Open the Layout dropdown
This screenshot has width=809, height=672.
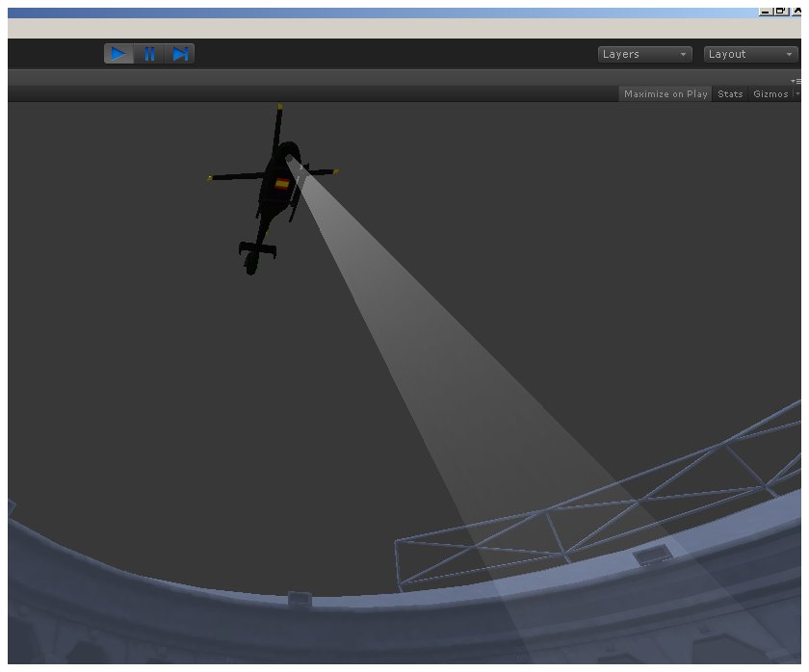click(x=750, y=54)
